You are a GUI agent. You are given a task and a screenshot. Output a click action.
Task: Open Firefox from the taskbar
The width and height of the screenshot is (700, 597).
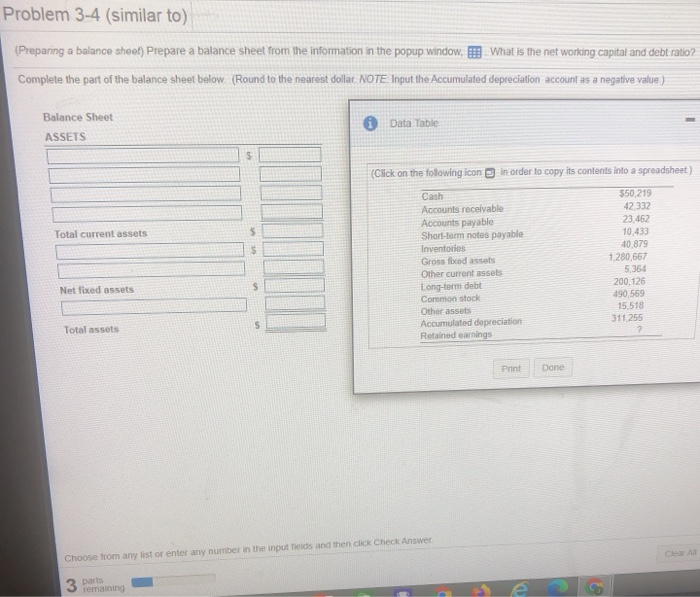coord(481,590)
